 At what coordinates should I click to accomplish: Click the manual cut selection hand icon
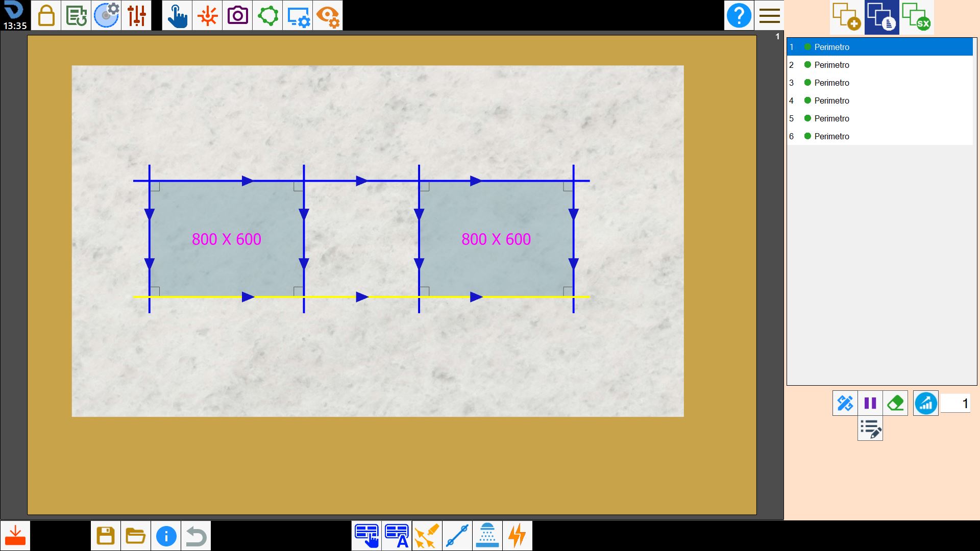click(366, 536)
